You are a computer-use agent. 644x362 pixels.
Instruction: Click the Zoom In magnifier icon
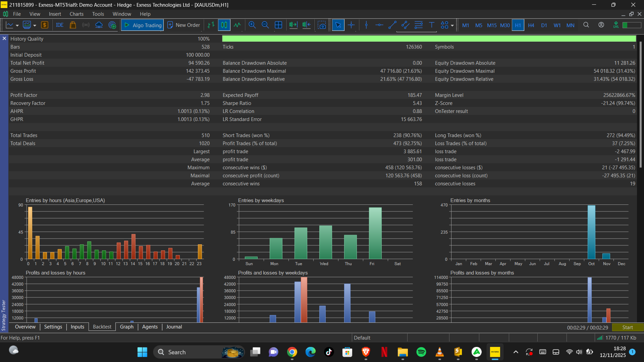252,25
